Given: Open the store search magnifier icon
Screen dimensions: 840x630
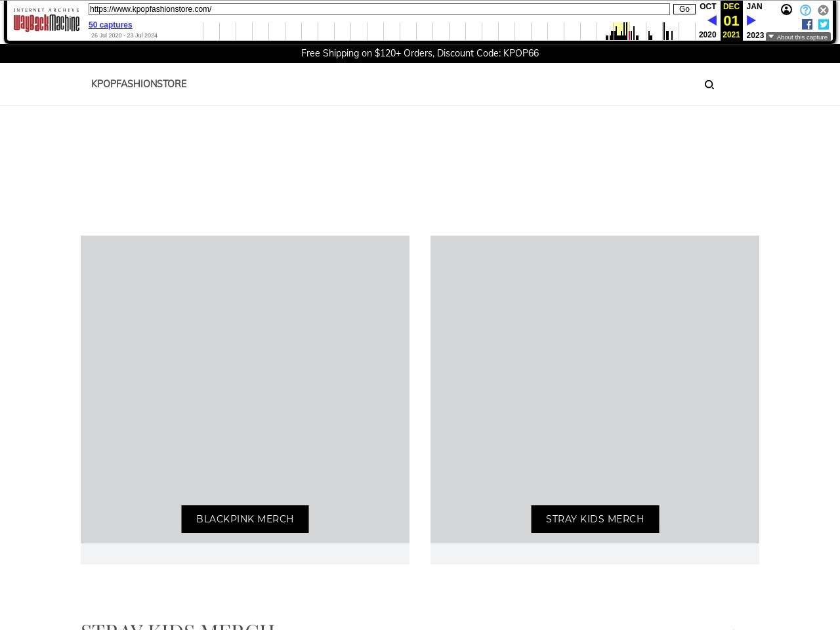Looking at the screenshot, I should [x=709, y=85].
